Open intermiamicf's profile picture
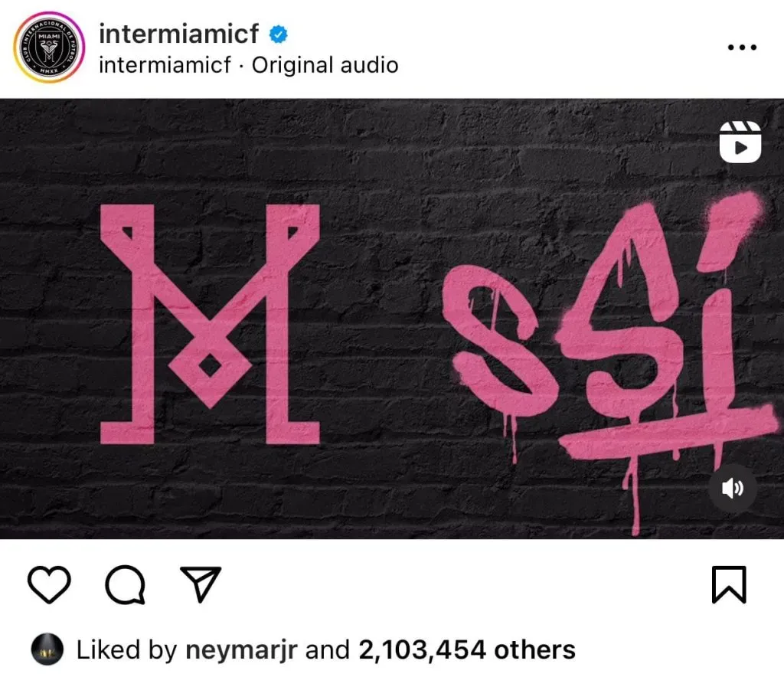 (47, 47)
